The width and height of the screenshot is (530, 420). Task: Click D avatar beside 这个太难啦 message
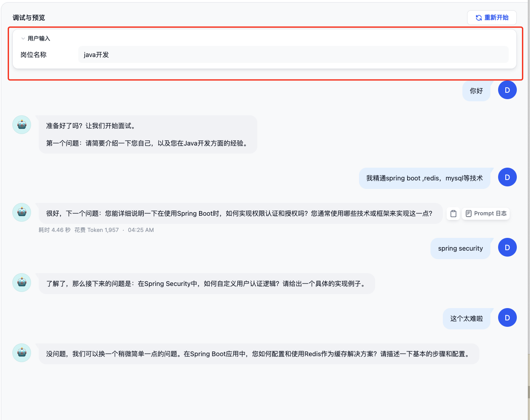pyautogui.click(x=507, y=318)
